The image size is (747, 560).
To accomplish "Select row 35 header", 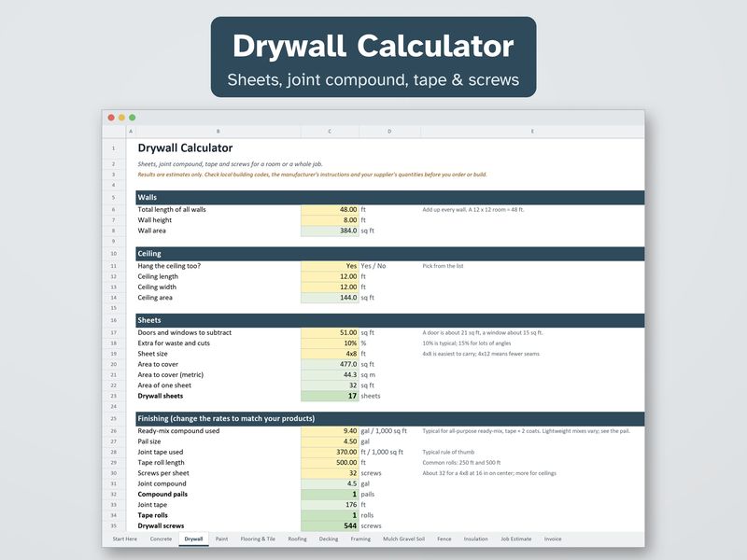I will (114, 526).
